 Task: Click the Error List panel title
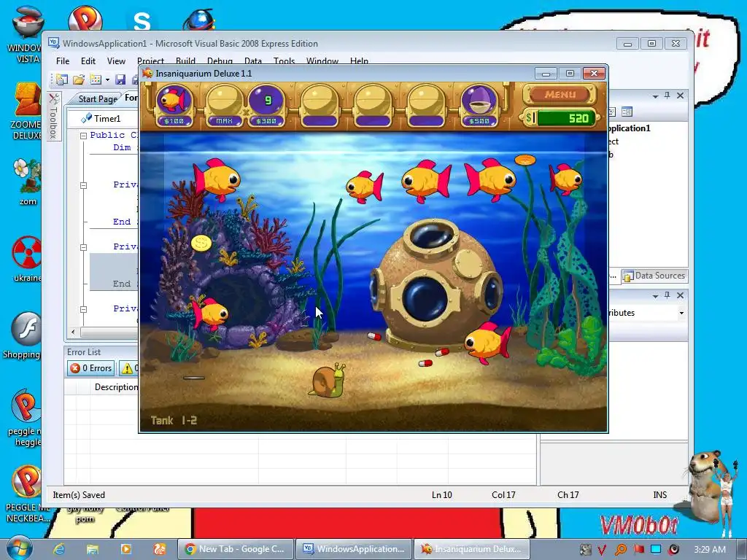point(84,352)
